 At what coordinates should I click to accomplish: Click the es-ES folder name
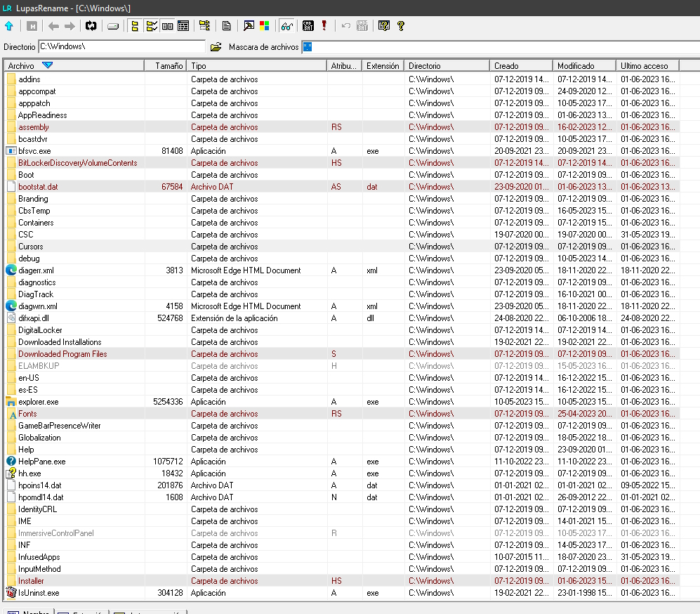(x=28, y=390)
